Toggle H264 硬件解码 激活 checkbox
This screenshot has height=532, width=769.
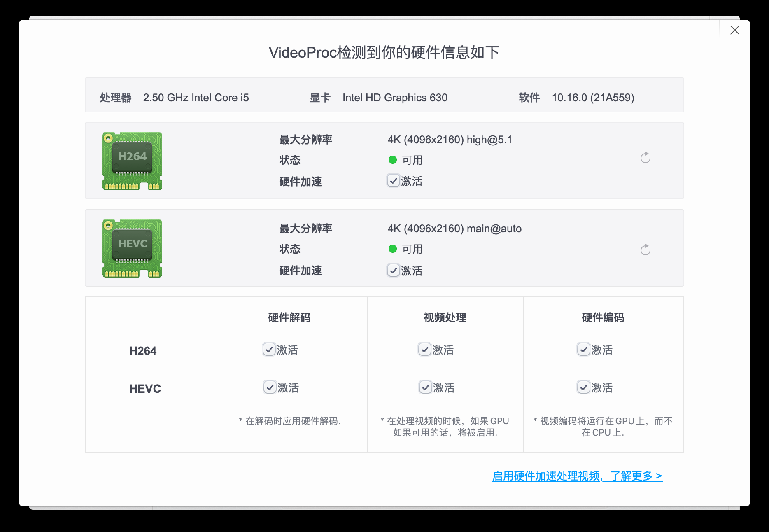click(x=269, y=350)
